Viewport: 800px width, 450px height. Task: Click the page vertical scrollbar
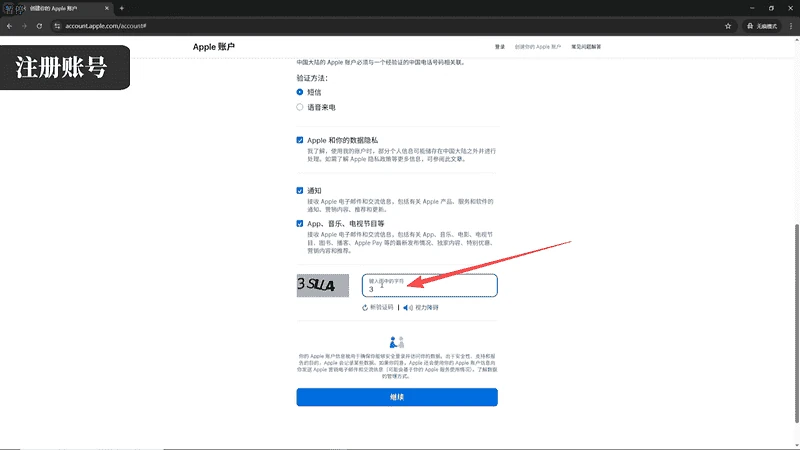point(797,323)
